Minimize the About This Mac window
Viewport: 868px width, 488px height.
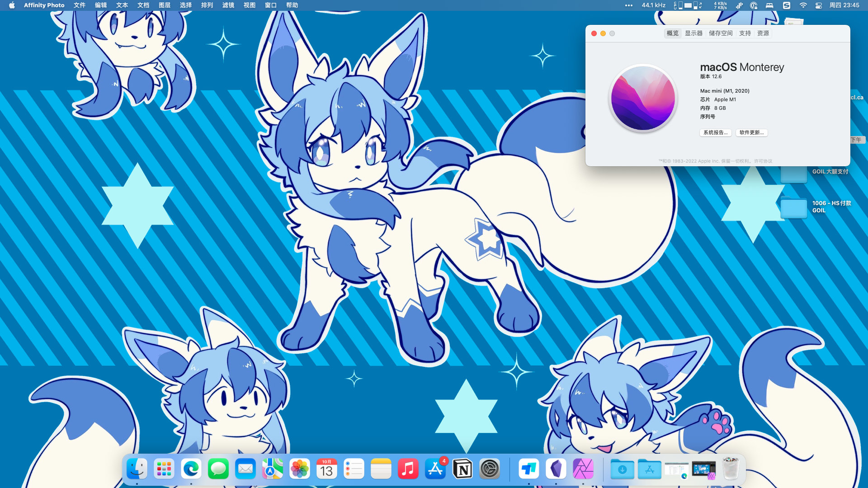click(x=603, y=33)
